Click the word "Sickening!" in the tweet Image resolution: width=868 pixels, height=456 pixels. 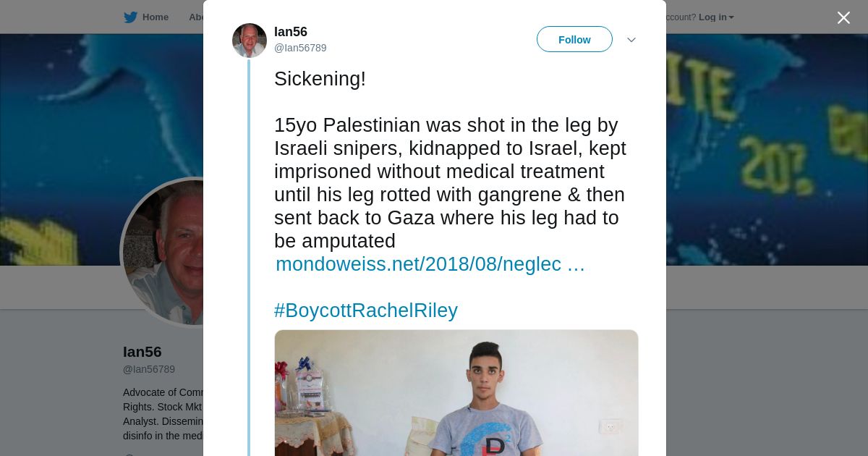click(320, 79)
